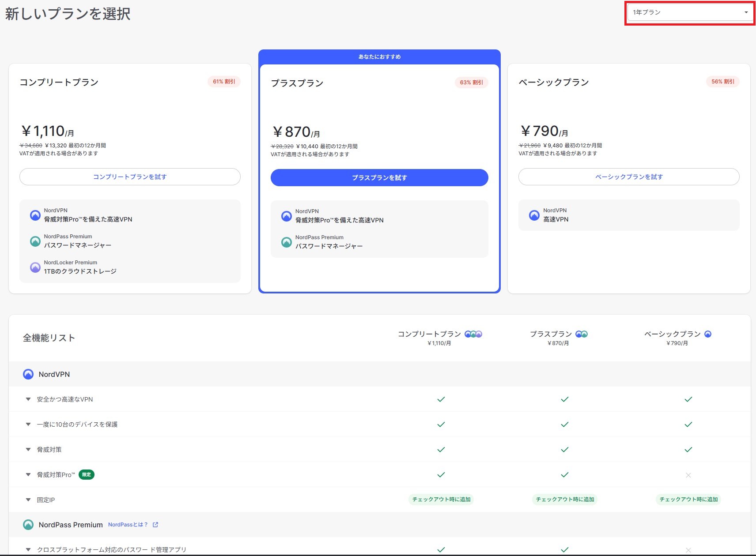Click the NordPass Premium logo in the section header

click(28, 525)
